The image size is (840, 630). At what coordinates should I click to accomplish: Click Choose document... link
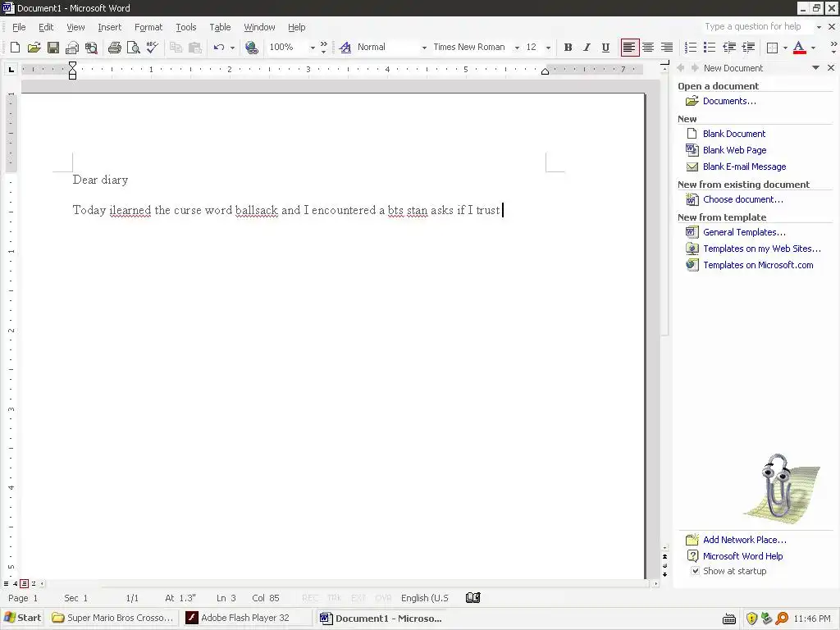tap(743, 199)
